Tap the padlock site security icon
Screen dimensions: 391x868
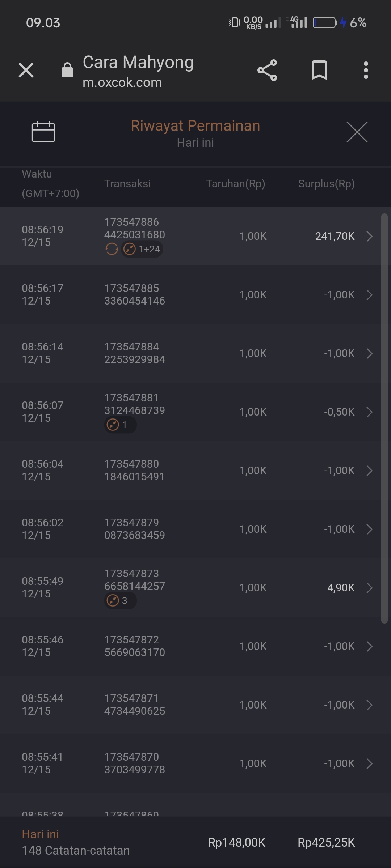point(67,70)
